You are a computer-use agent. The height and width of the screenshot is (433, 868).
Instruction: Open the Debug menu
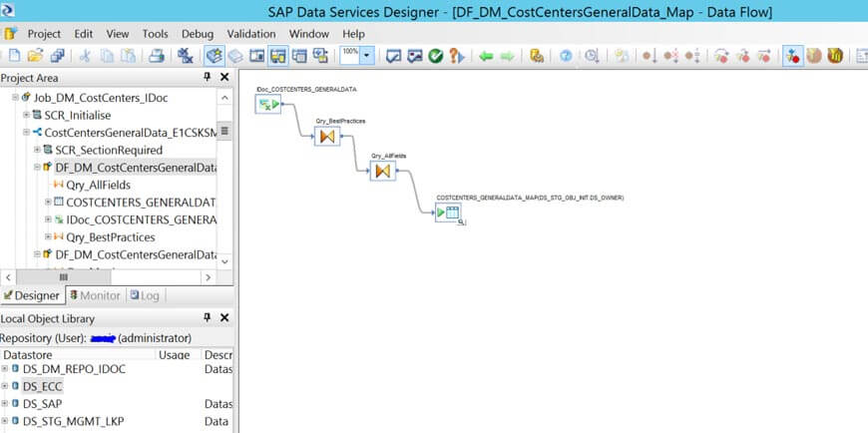pos(198,34)
